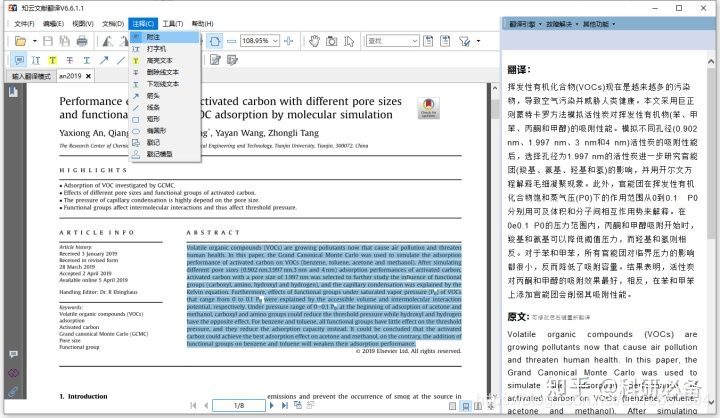Open the 故障解决 dropdown in translation panel

pos(562,24)
